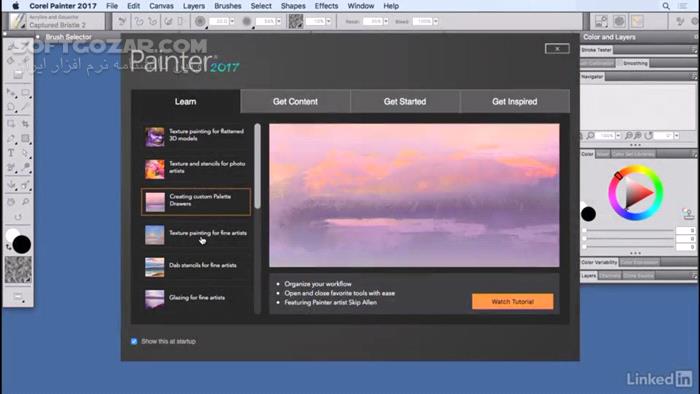Image resolution: width=700 pixels, height=394 pixels.
Task: Switch to the Get Content tab
Action: point(295,101)
